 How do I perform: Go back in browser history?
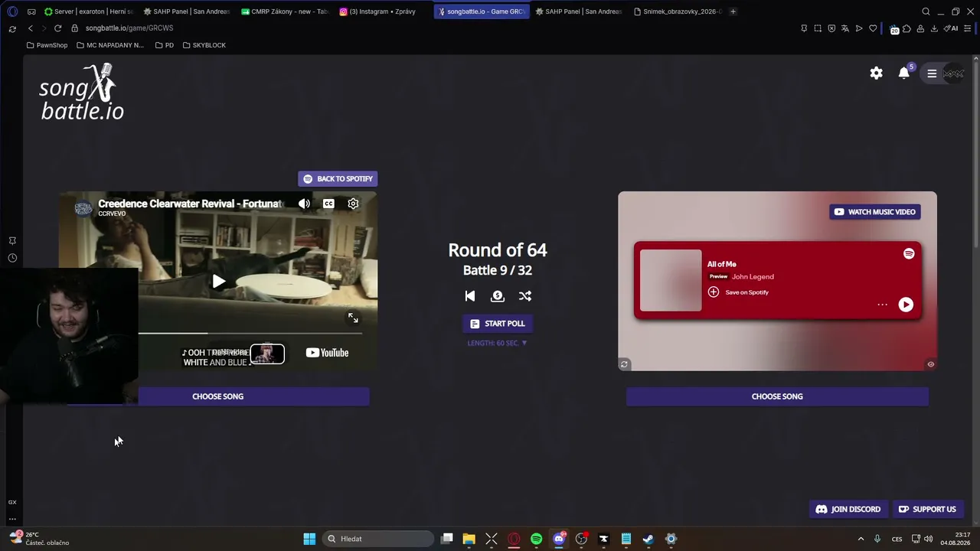(x=31, y=28)
